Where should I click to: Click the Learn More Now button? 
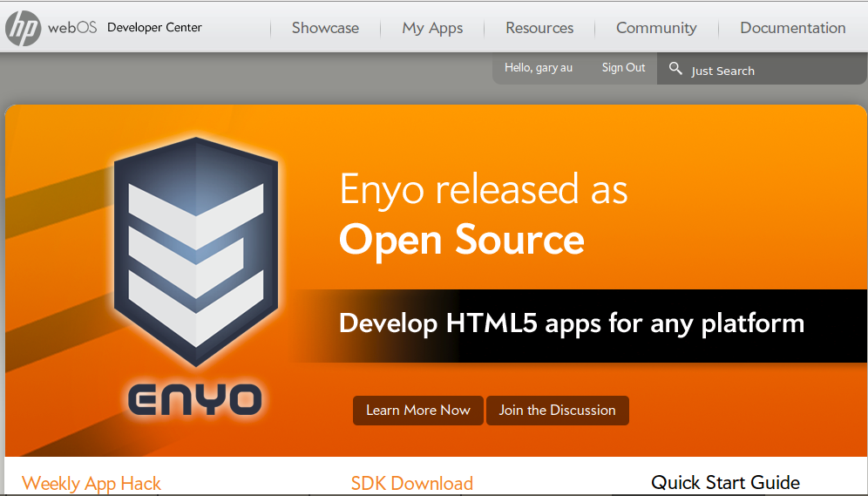(x=418, y=411)
